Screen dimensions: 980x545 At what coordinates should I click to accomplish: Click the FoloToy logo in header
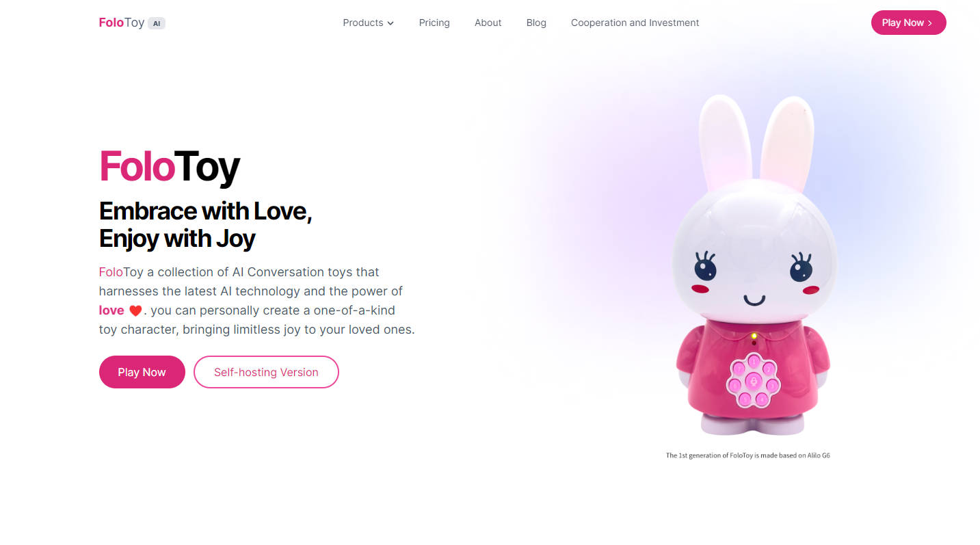tap(122, 23)
